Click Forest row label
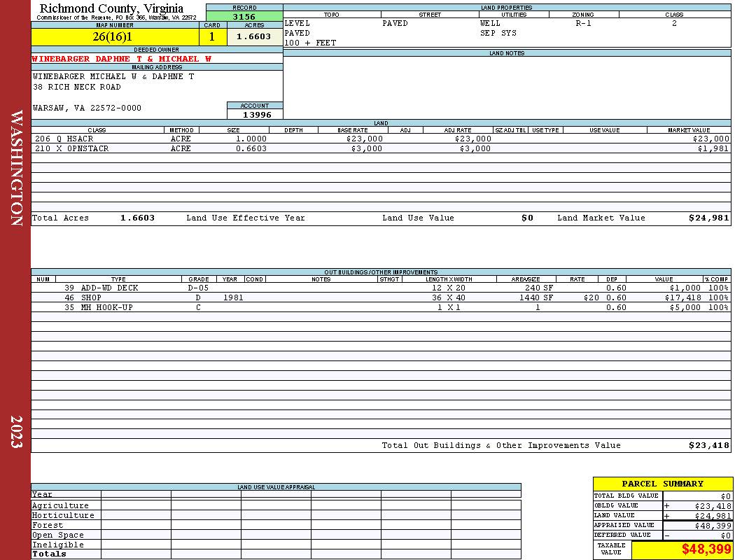 (48, 525)
